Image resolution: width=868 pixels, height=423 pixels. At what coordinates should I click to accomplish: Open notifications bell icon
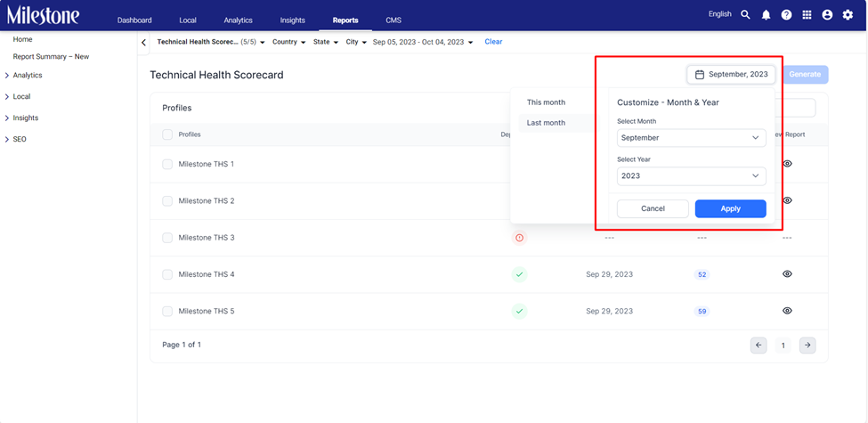[x=766, y=15]
